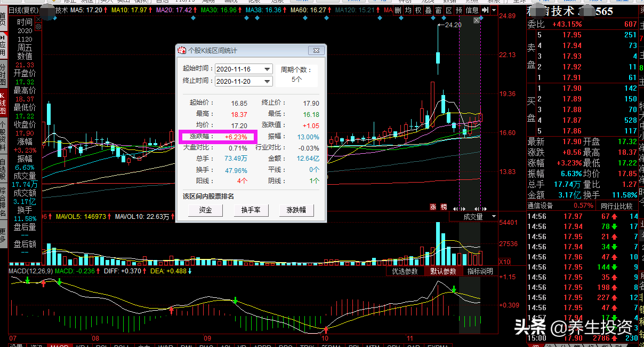Click buy level 1 price 17.90
The height and width of the screenshot is (347, 644).
coord(572,88)
